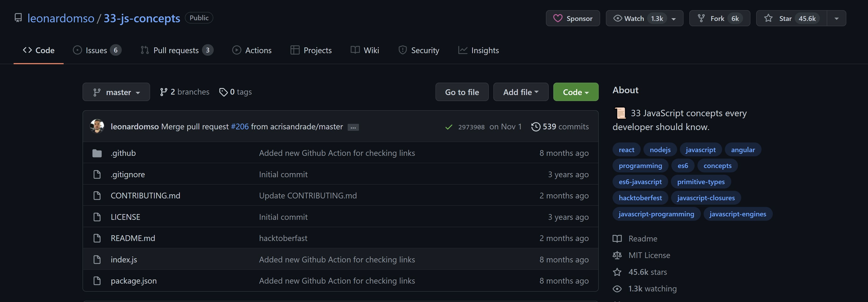Click the Issues circle icon

[77, 50]
